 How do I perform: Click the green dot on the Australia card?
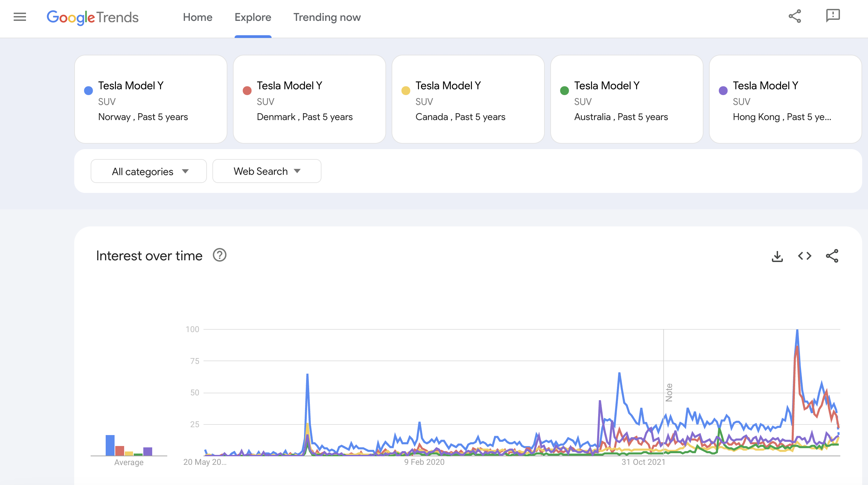[x=564, y=90]
